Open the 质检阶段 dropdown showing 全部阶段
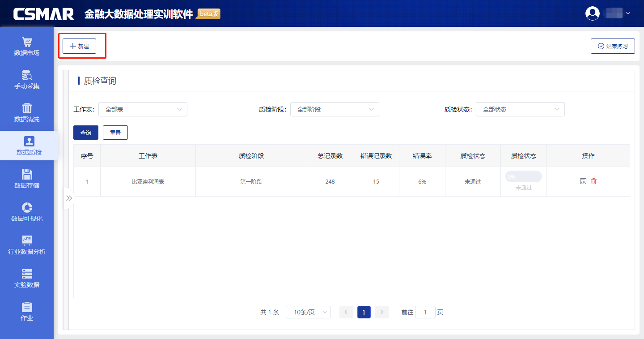Screen dimensions: 644x339 335,109
